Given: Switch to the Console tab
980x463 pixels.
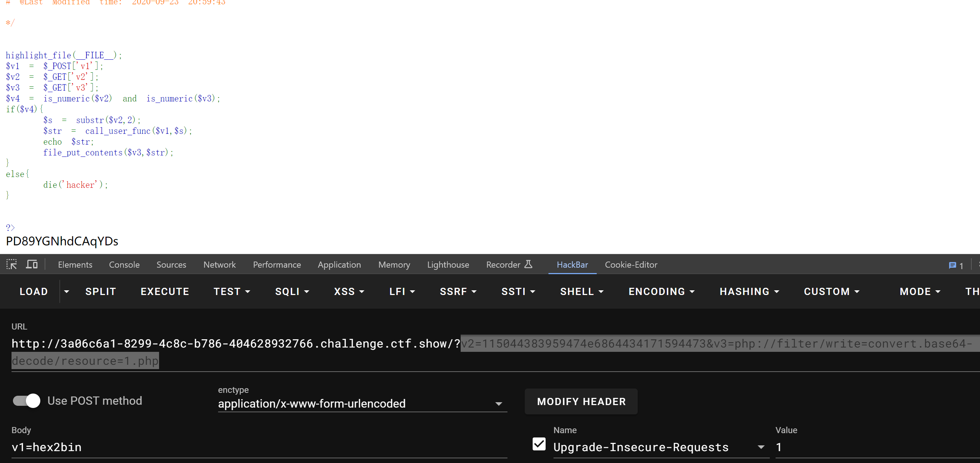Looking at the screenshot, I should [x=124, y=264].
